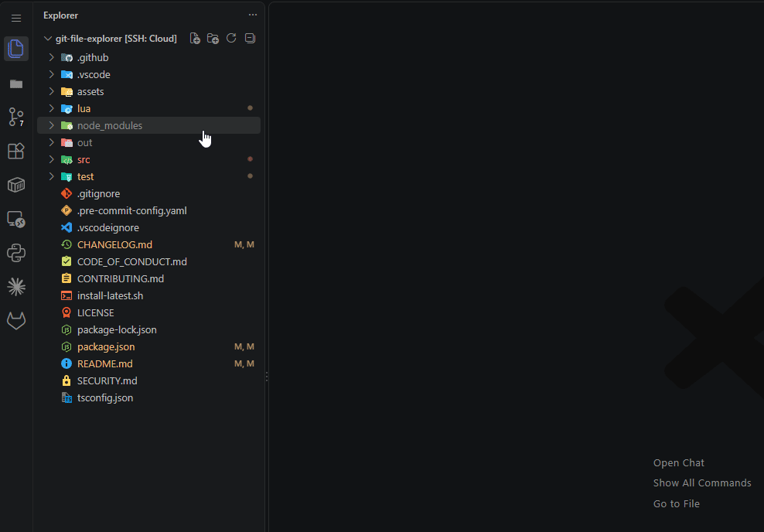Click the .vscodeignore VS Code icon
This screenshot has height=532, width=764.
coord(67,228)
